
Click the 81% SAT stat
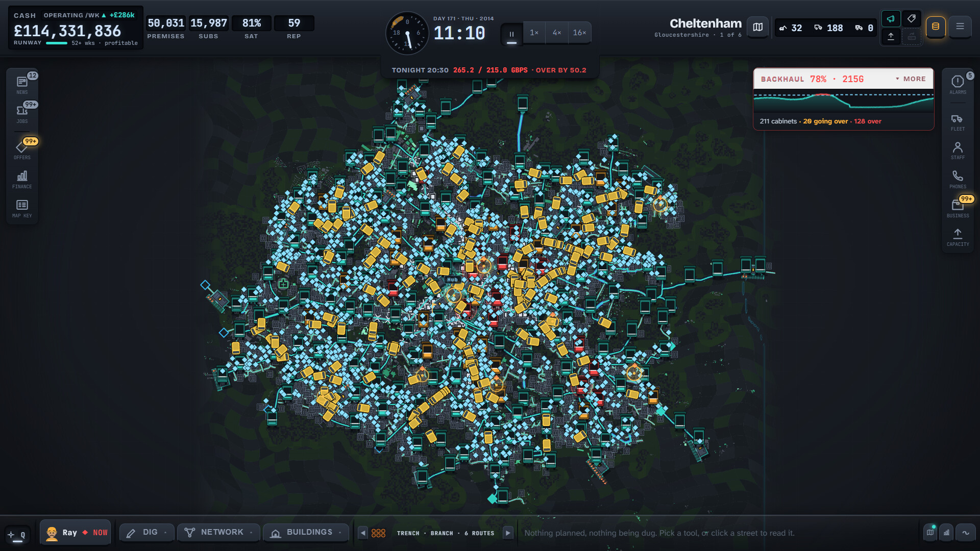pos(251,28)
